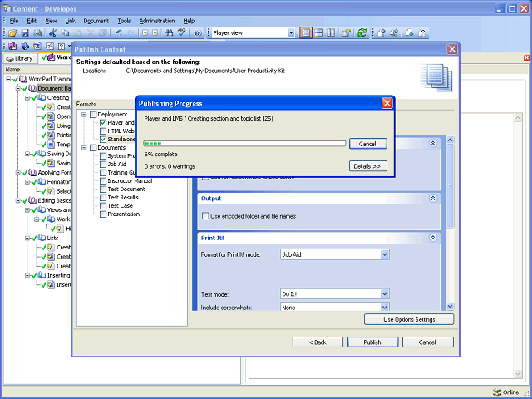This screenshot has width=532, height=399.
Task: Open the Player view dropdown
Action: pyautogui.click(x=291, y=33)
